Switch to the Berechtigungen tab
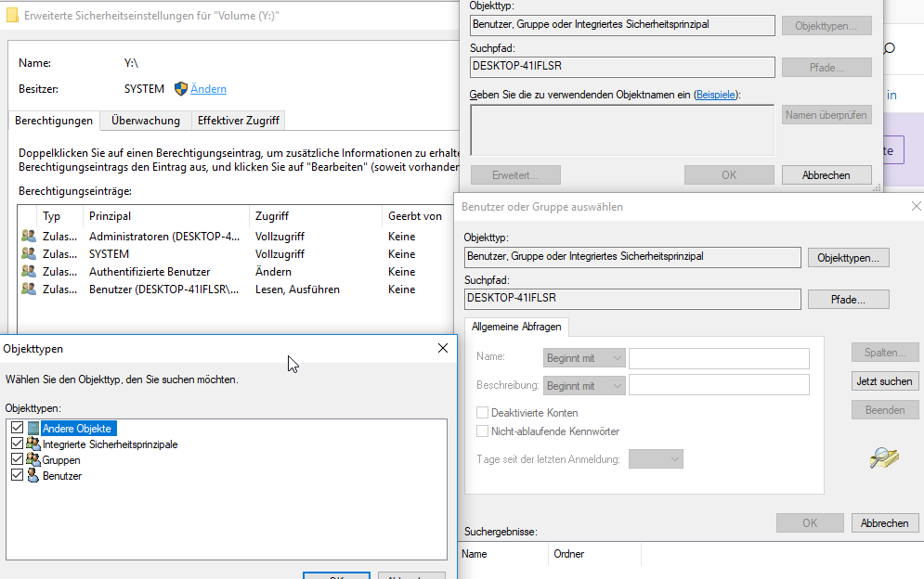 point(54,120)
